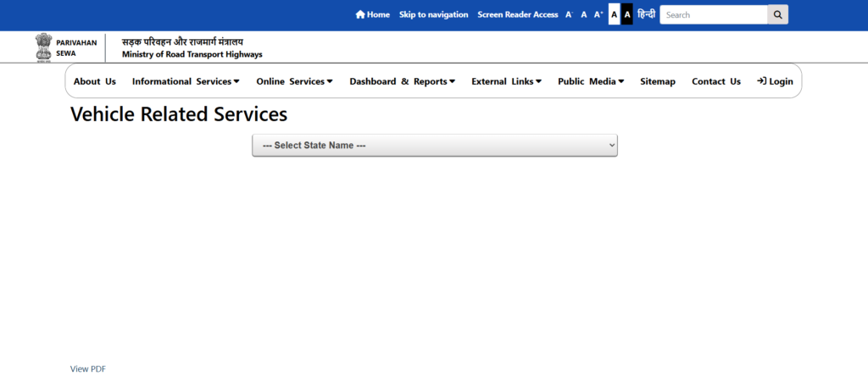
Task: Click the Parivahan Sewa emblem logo
Action: pos(43,47)
